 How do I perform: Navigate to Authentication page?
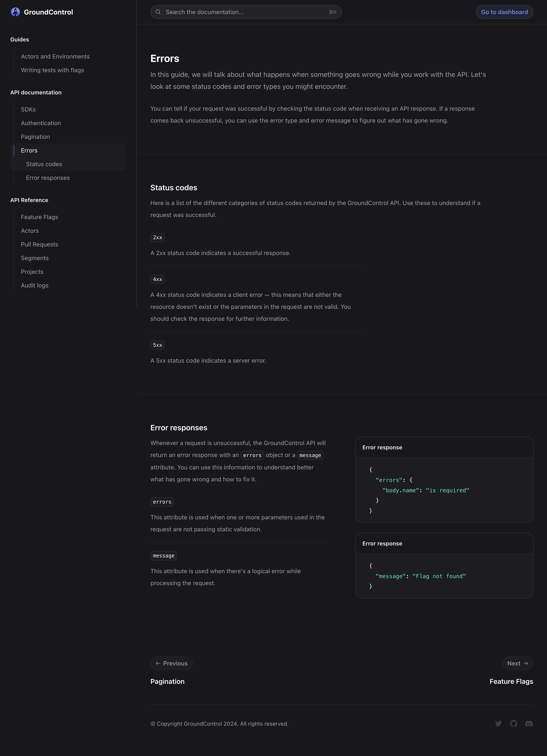coord(41,123)
